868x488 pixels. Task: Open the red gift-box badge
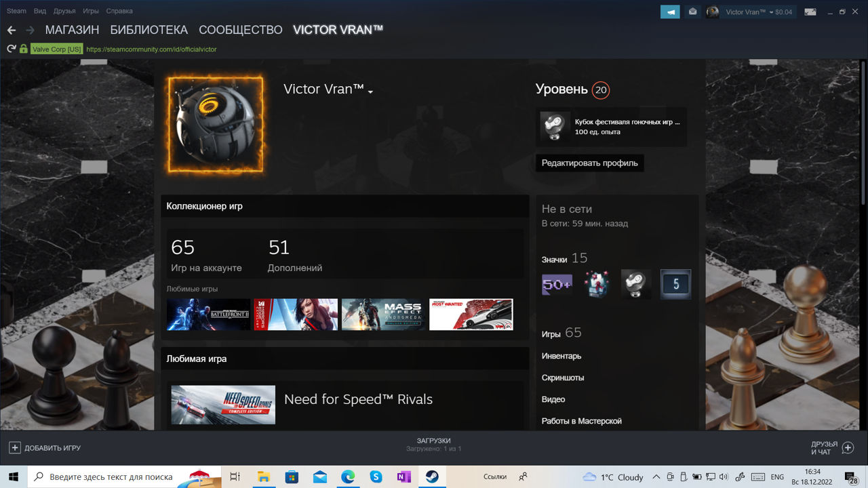click(x=597, y=285)
